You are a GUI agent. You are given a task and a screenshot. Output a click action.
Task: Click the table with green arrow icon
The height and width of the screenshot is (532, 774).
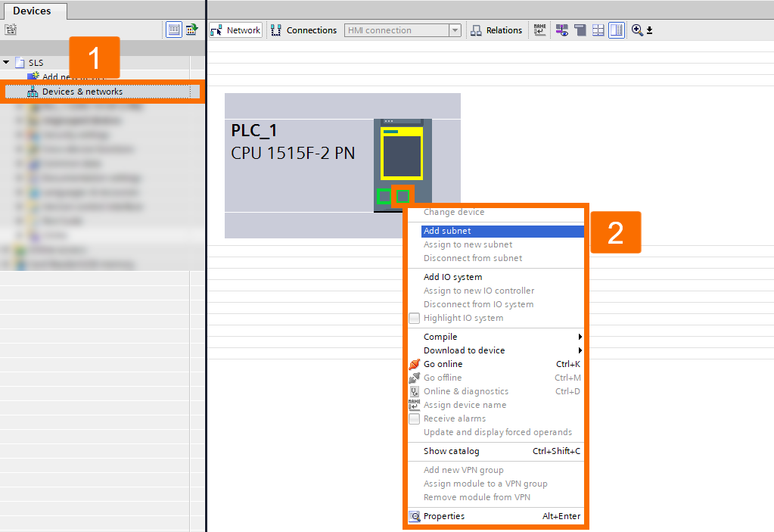click(191, 30)
